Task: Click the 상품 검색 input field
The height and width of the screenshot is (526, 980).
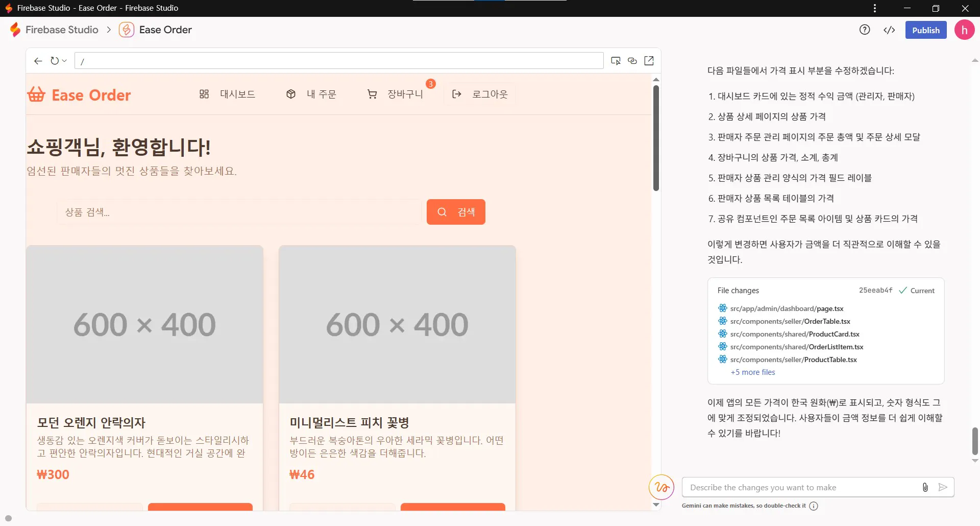Action: (x=239, y=212)
